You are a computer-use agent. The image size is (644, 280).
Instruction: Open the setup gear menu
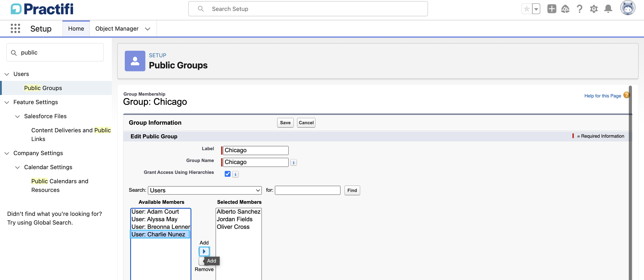pos(594,9)
